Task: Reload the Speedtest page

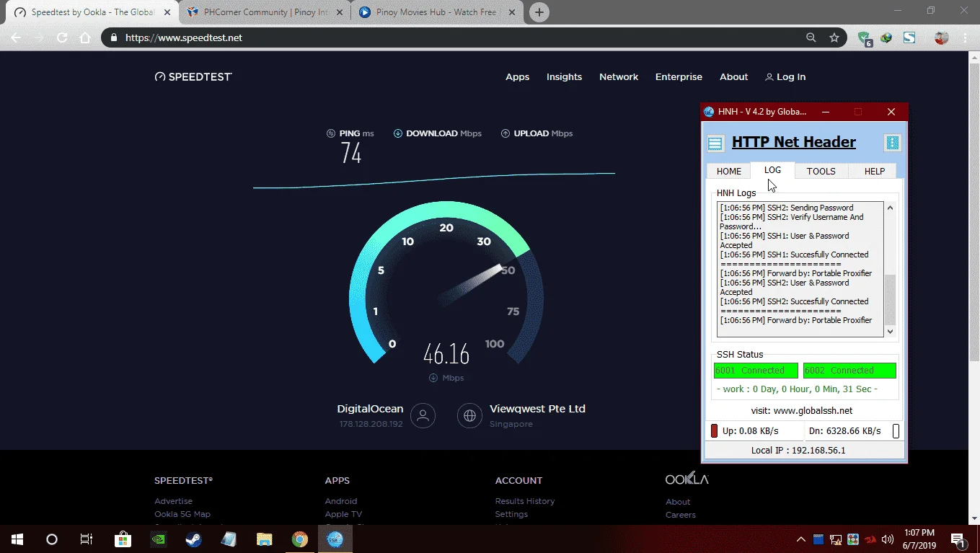Action: click(62, 37)
